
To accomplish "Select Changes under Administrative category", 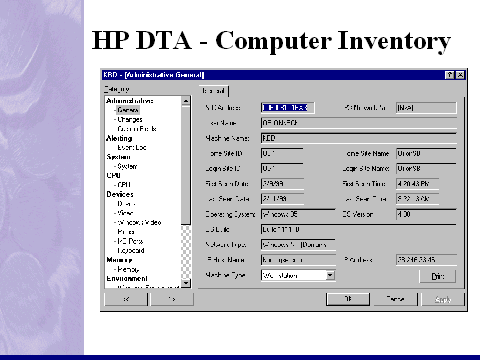I will [x=130, y=119].
